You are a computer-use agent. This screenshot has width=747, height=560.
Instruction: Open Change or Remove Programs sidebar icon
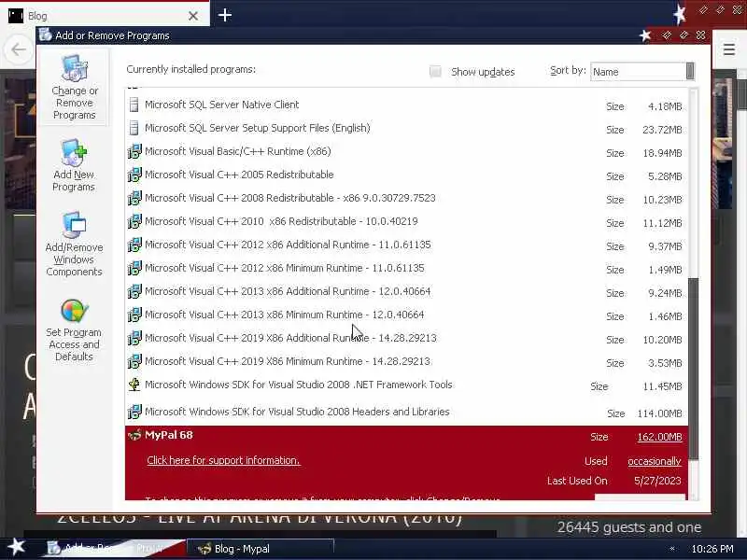coord(75,68)
